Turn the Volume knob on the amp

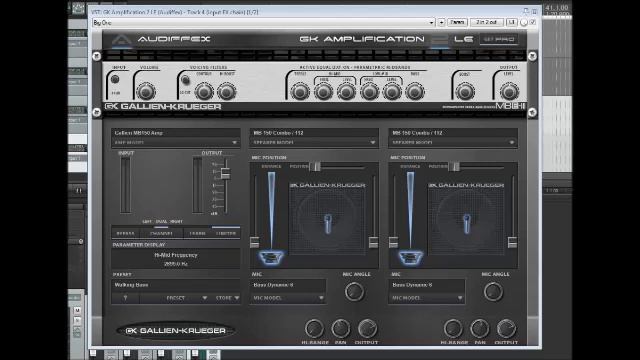(x=146, y=92)
